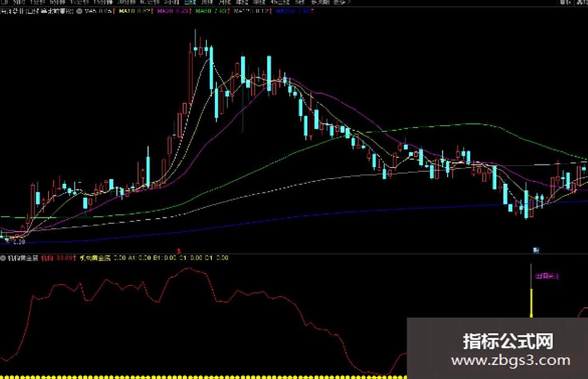The height and width of the screenshot is (379, 588).
Task: Select the 30分钟 period tab
Action: [127, 2]
